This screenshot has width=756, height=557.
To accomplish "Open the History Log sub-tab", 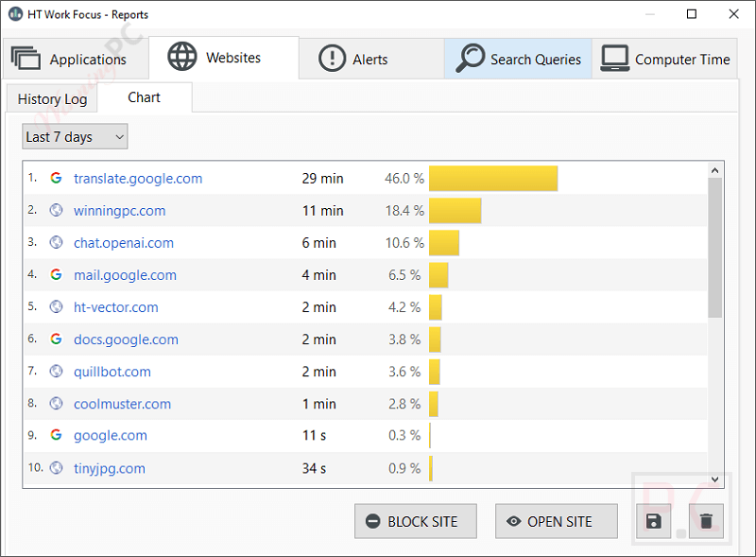I will 52,99.
